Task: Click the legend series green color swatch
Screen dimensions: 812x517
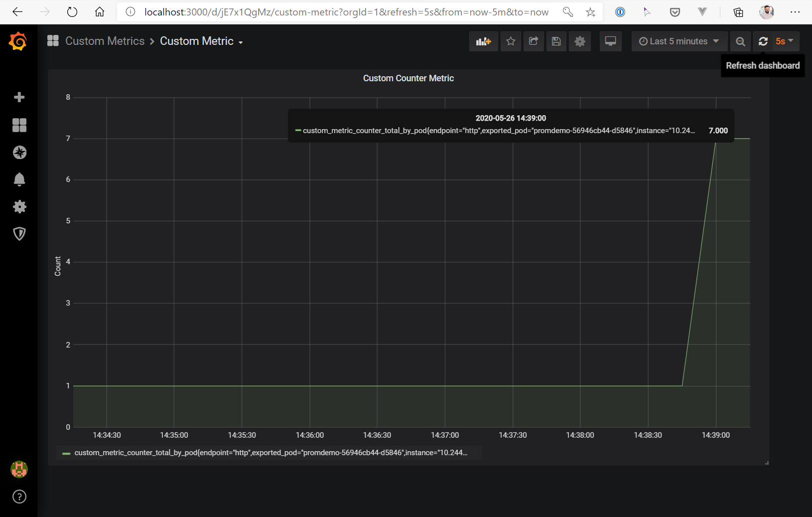Action: coord(66,453)
